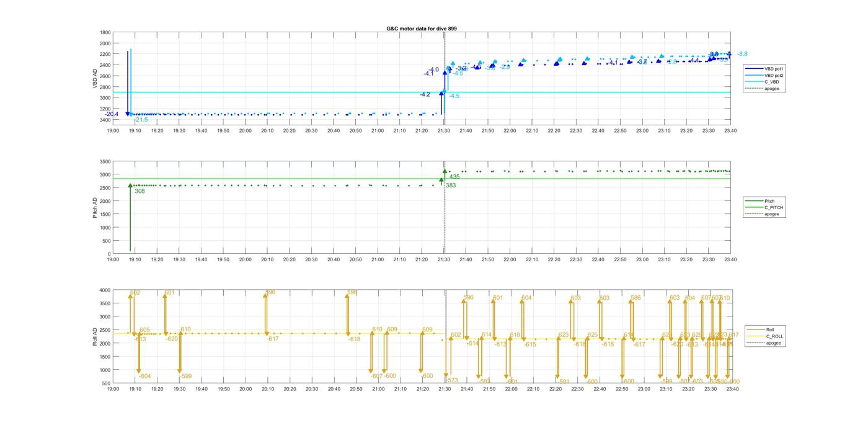The image size is (868, 430).
Task: Click the "605" annotation in Roll plot
Action: [x=144, y=330]
